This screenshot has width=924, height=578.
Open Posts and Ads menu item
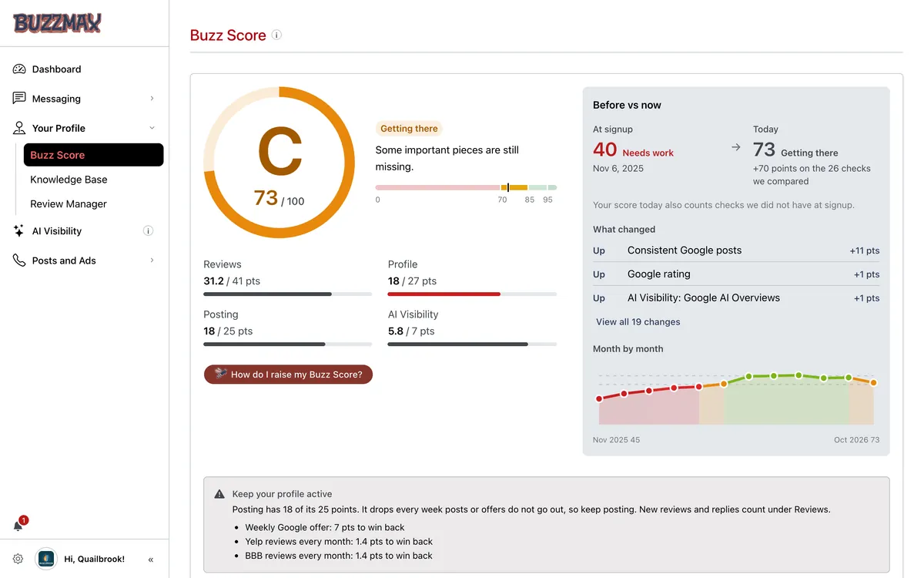(85, 260)
